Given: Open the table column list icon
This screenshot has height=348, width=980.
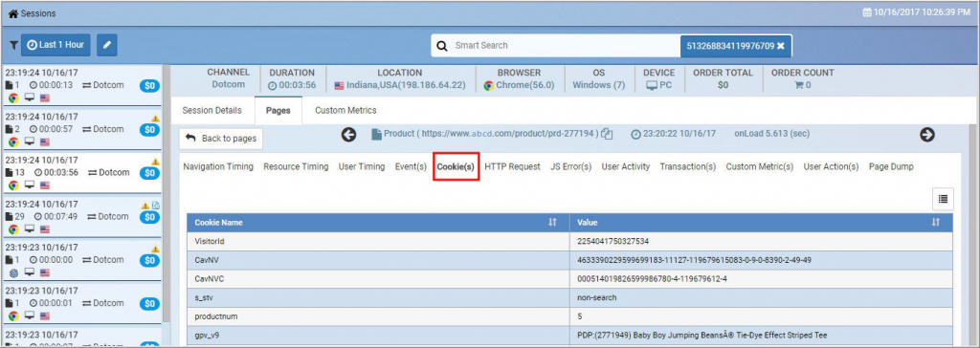Looking at the screenshot, I should (x=943, y=199).
